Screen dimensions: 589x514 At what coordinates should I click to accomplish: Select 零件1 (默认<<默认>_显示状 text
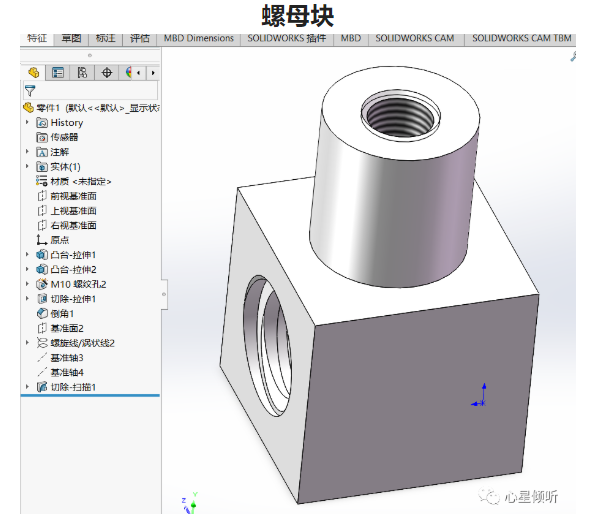click(x=98, y=108)
